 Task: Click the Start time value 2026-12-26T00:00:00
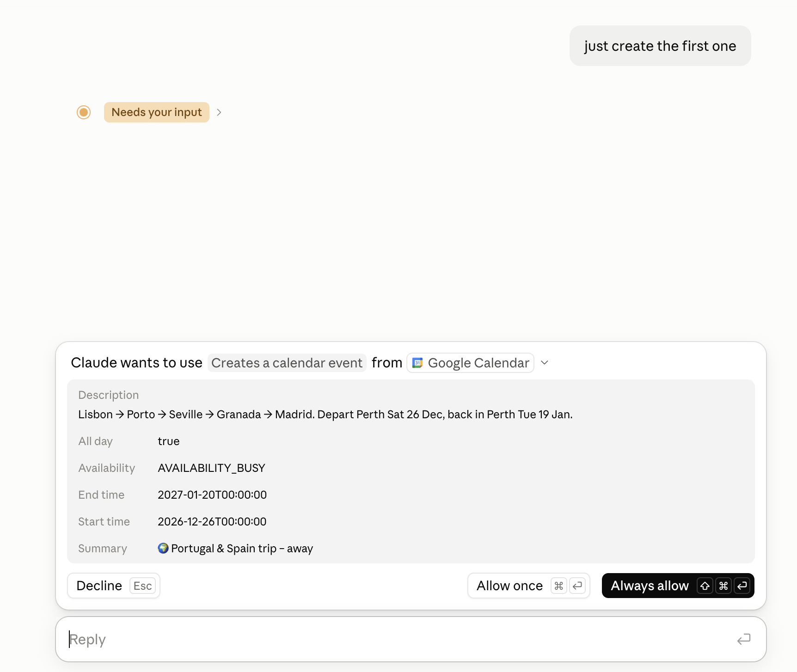212,522
